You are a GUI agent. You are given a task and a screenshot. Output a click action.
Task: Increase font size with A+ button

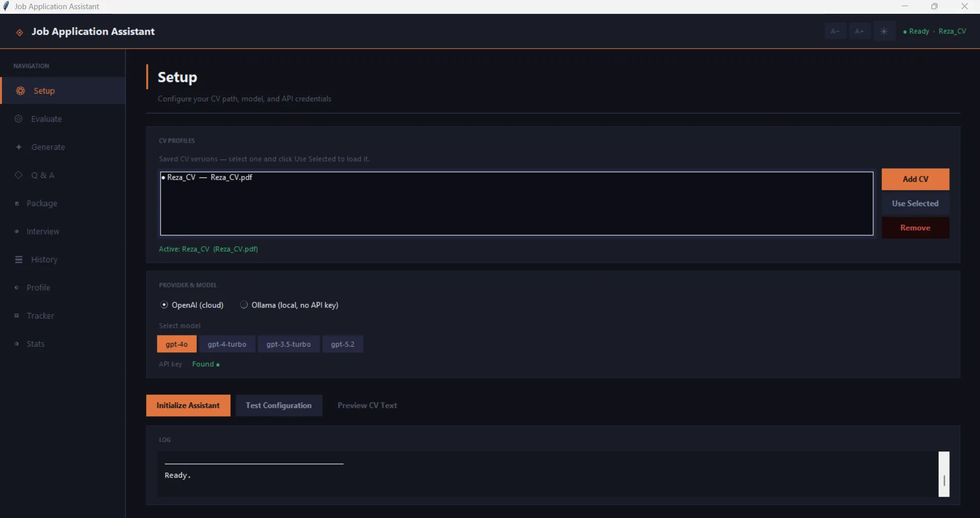pos(859,31)
